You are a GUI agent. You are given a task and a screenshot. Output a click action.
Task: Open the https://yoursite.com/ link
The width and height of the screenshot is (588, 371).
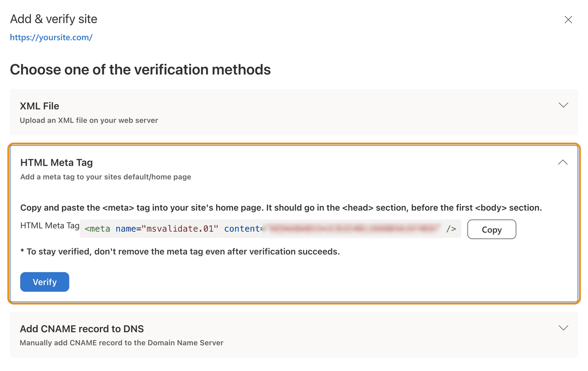[x=51, y=37]
